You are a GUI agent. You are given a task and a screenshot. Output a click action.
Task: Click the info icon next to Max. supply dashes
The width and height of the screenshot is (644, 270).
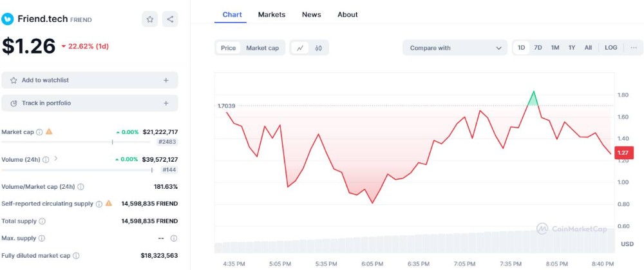(174, 238)
